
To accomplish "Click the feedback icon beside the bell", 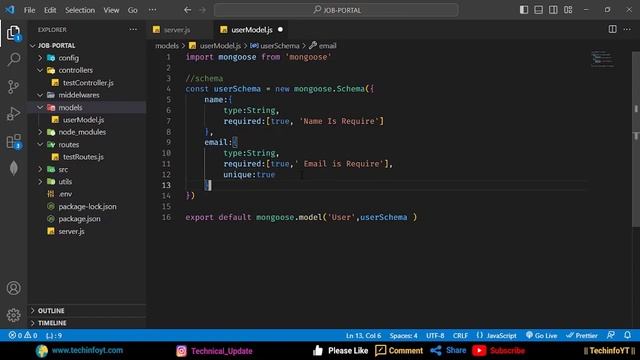I will point(611,335).
